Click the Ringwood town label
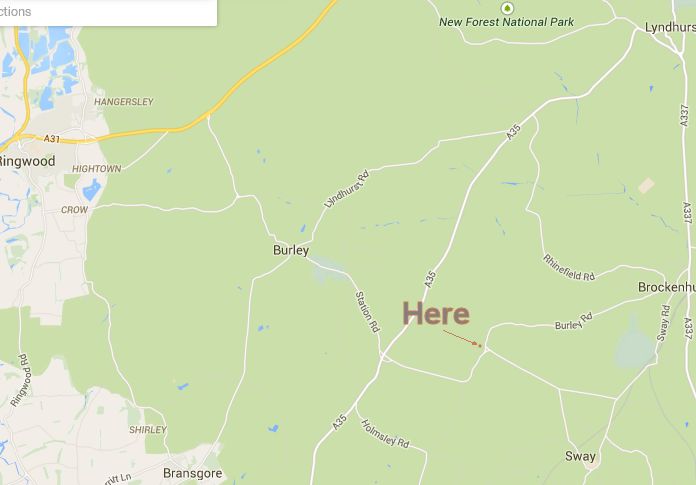This screenshot has width=696, height=485. coord(27,161)
